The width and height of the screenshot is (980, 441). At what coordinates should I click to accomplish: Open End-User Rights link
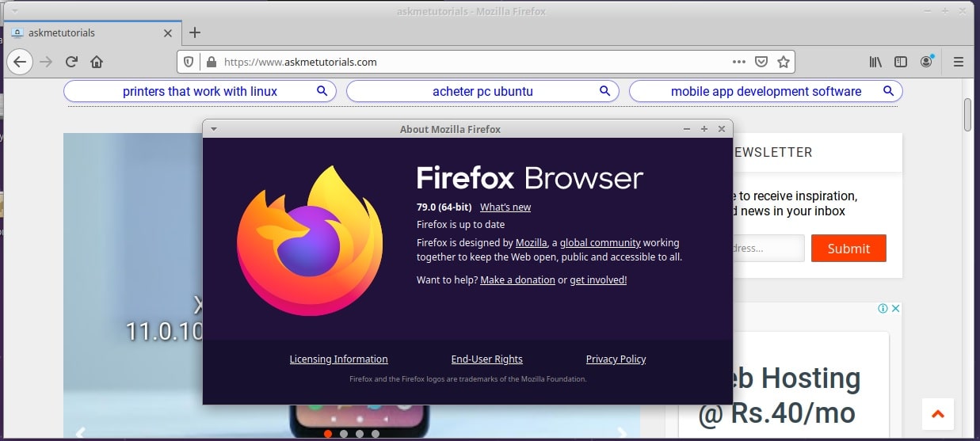coord(486,359)
